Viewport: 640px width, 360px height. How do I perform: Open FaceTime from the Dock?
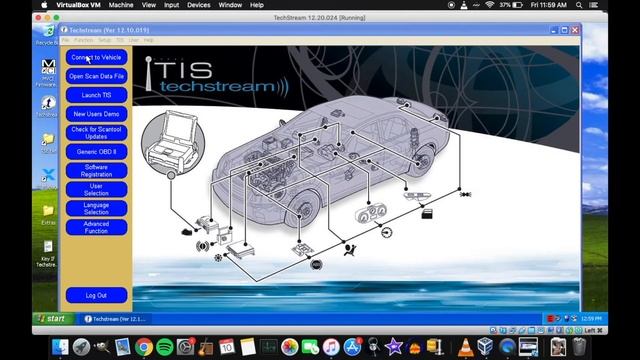coord(310,347)
